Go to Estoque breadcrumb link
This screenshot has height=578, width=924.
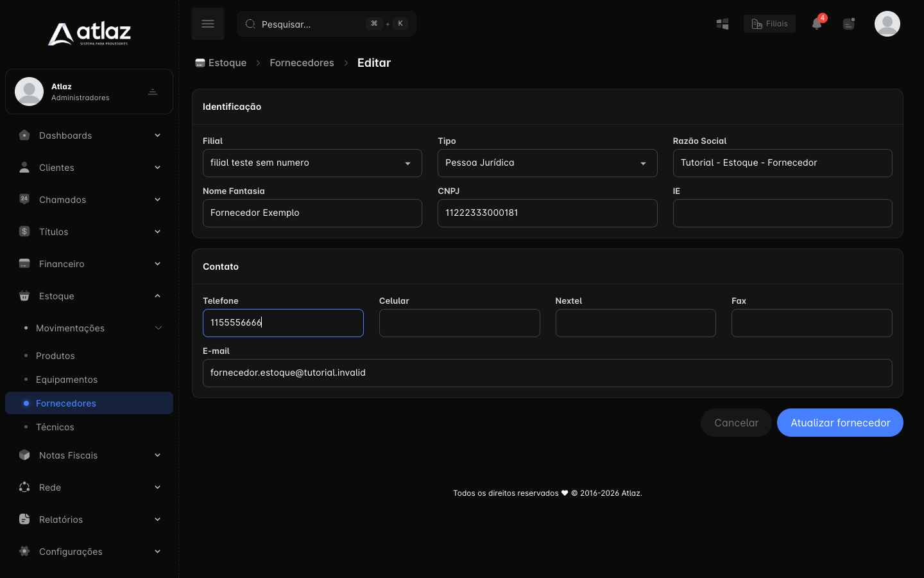[x=221, y=63]
